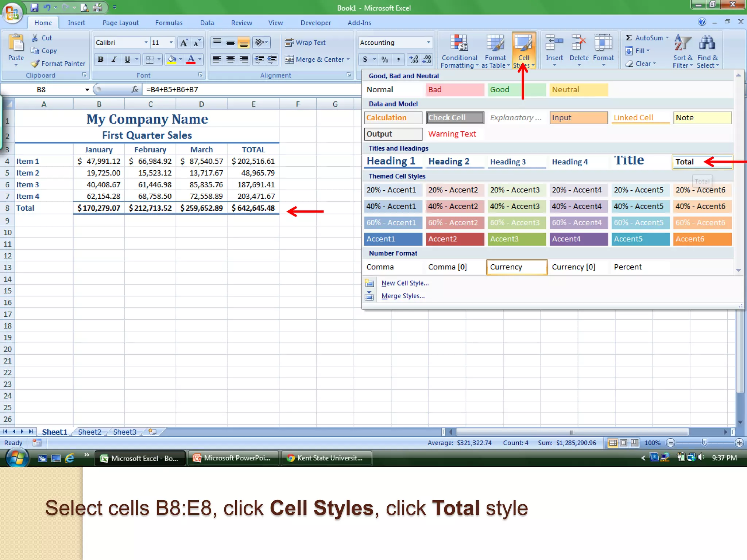Open the font size dropdown
The image size is (747, 560).
(x=171, y=43)
